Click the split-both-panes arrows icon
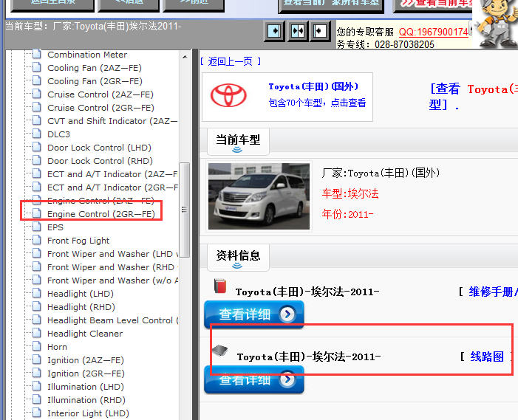 coord(297,31)
